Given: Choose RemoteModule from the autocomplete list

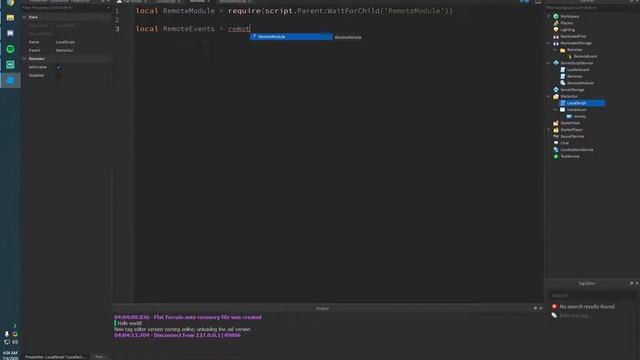Looking at the screenshot, I should click(291, 37).
